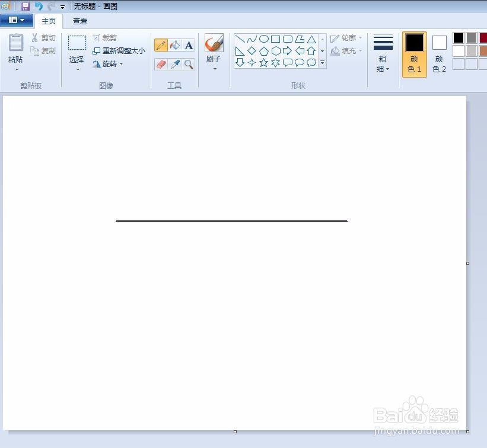Open the blue Paint file menu button

(x=17, y=21)
